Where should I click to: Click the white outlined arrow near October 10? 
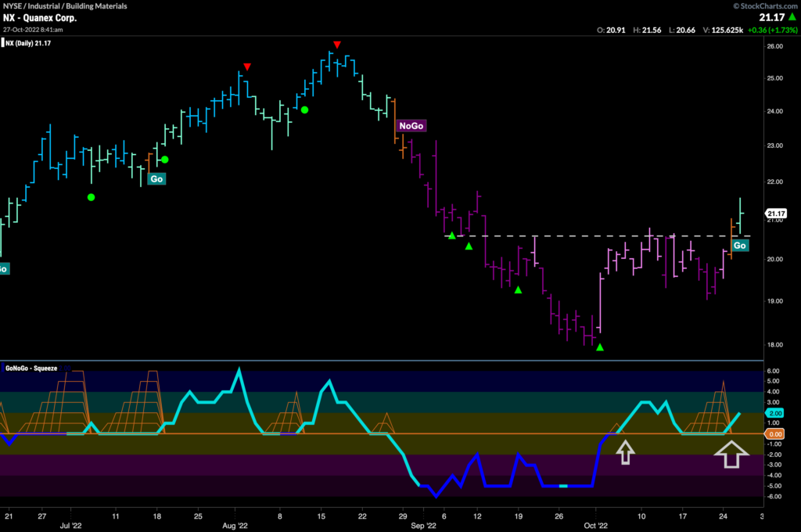tap(624, 452)
